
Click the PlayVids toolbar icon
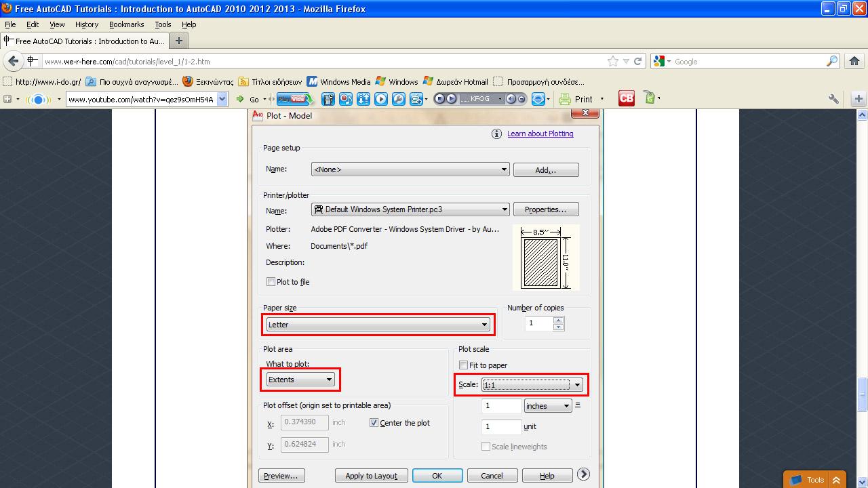point(294,99)
